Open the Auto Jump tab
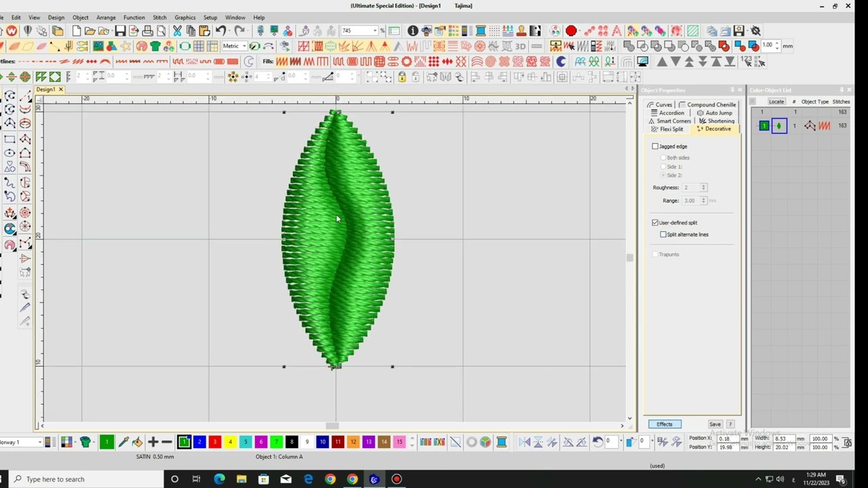868x488 pixels. pos(715,113)
